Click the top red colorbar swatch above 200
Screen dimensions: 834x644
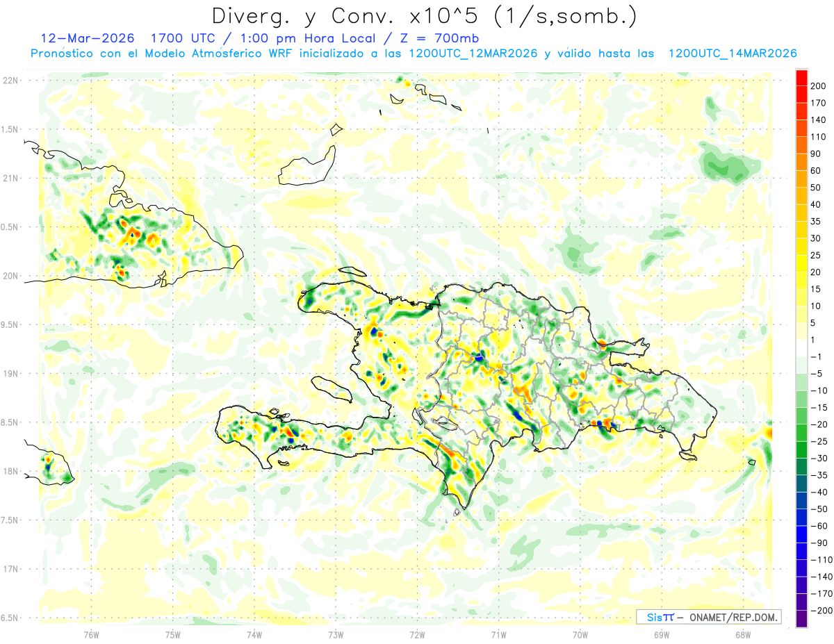(x=802, y=78)
